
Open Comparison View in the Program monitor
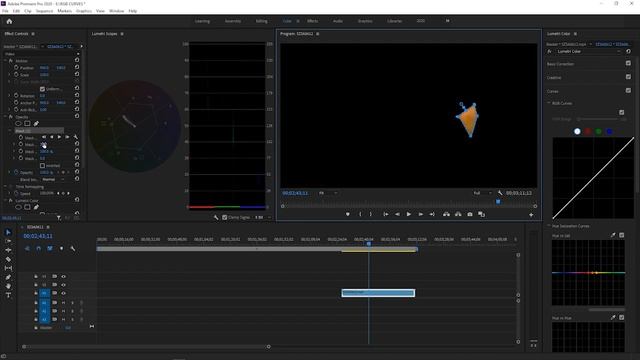click(482, 214)
